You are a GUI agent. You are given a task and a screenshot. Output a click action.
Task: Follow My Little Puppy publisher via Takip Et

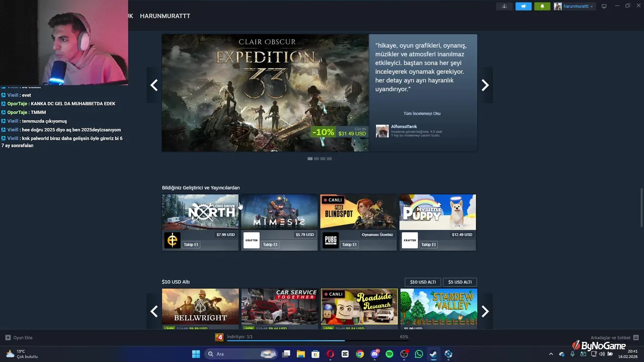click(429, 244)
